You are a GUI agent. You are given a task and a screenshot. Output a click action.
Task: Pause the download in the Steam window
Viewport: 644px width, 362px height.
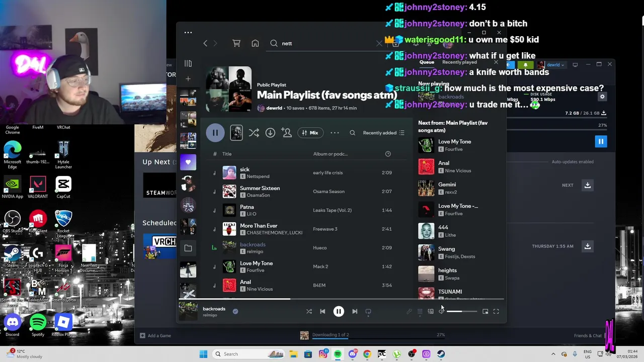[601, 142]
